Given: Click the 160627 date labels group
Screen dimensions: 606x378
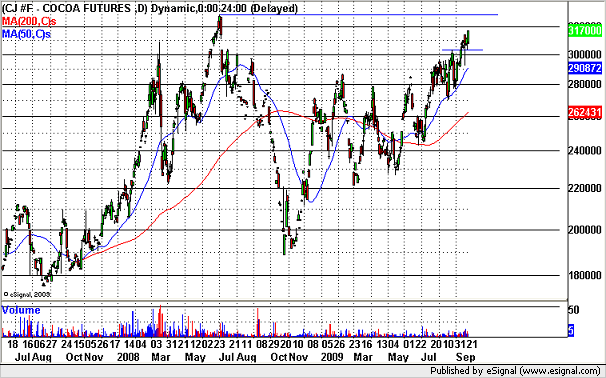Looking at the screenshot, I should pos(39,344).
